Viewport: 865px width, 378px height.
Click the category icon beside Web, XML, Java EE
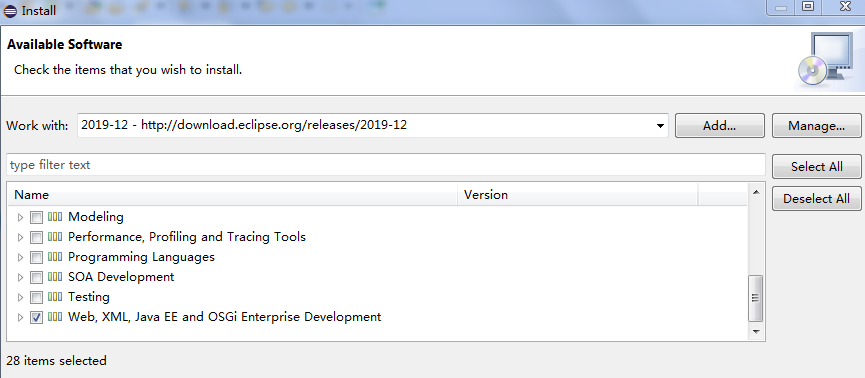55,317
